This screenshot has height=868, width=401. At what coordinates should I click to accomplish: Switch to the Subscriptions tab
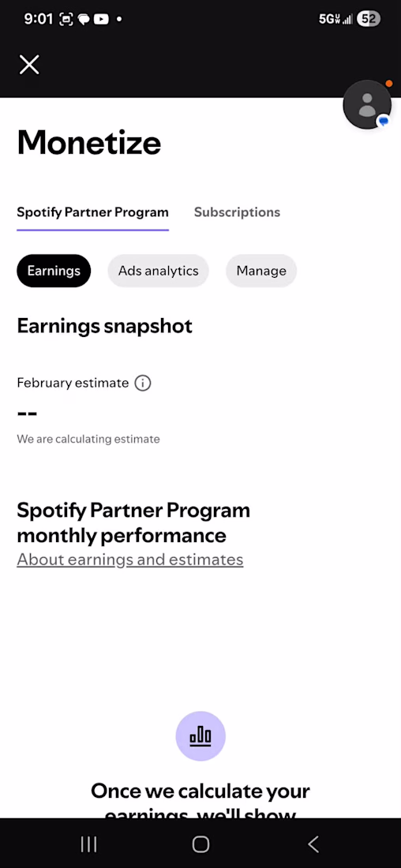237,212
